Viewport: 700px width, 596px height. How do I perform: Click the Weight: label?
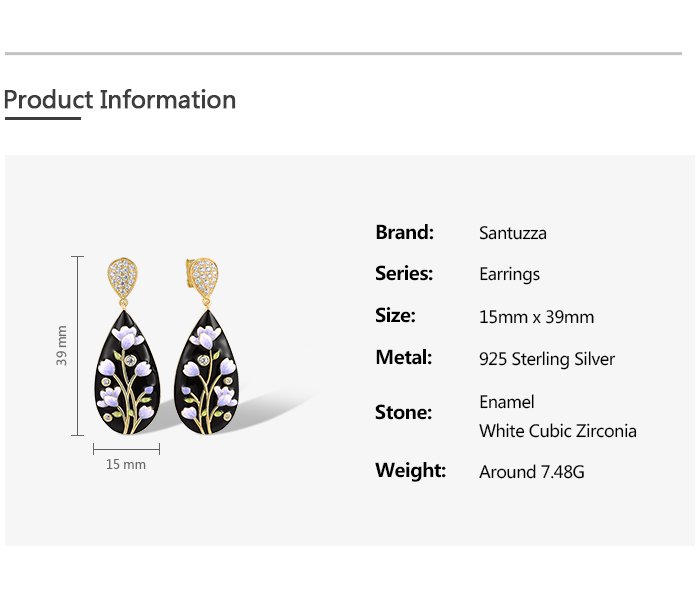411,471
